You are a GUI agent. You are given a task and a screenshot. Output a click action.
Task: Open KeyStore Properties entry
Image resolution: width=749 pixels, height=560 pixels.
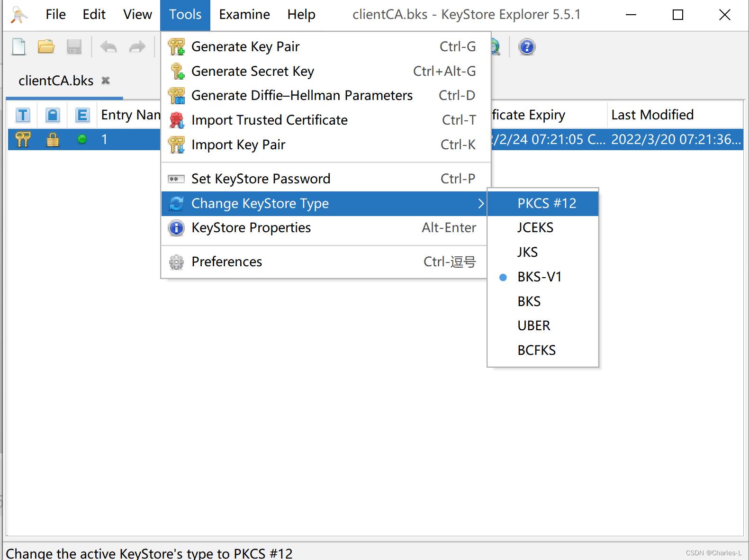click(324, 228)
